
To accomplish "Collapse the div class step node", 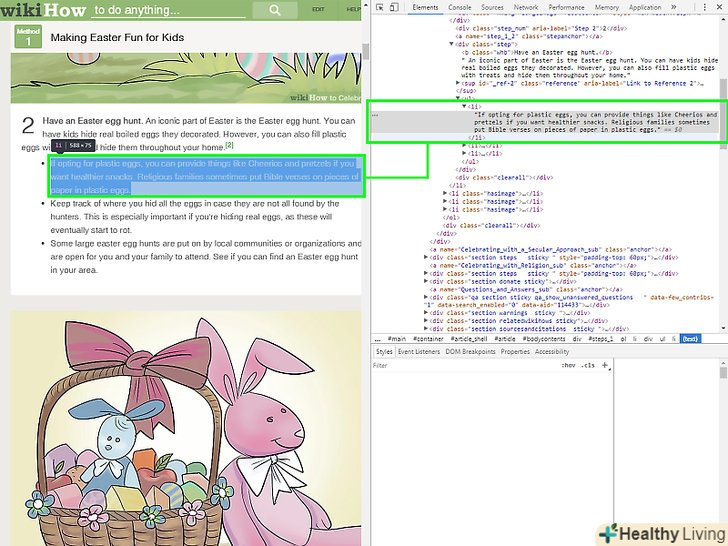I will [451, 45].
